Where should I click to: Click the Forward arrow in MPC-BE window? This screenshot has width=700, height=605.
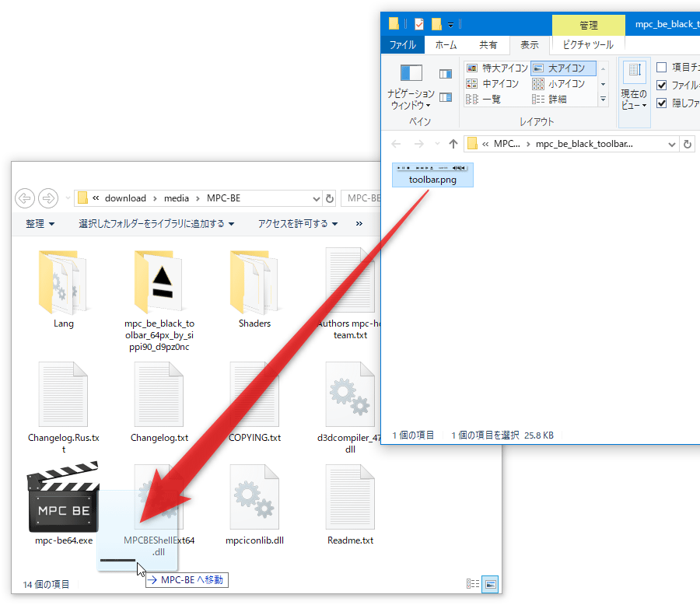pos(48,198)
